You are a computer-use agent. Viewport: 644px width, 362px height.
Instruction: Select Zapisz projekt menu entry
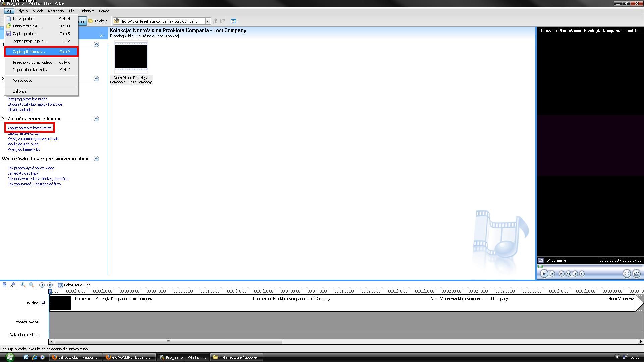(x=41, y=34)
